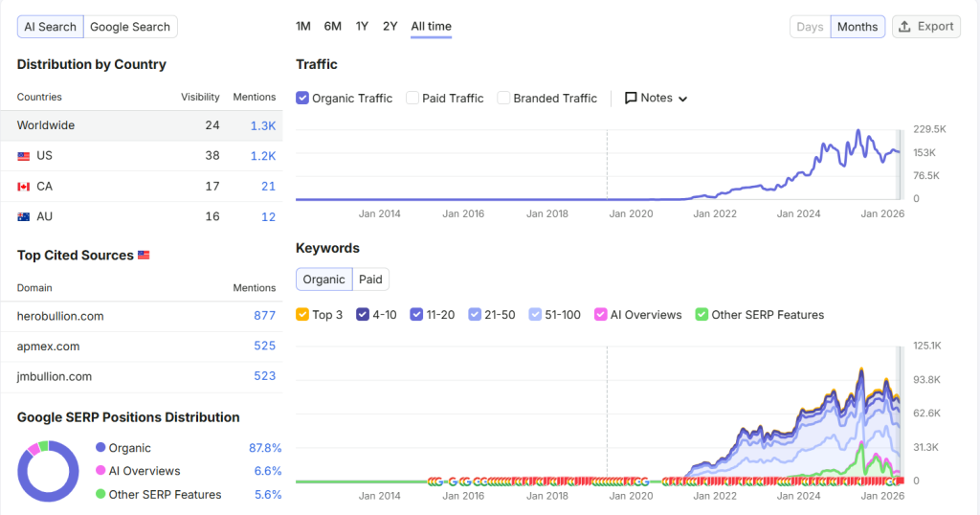Click the SERP positions donut chart
980x515 pixels.
pyautogui.click(x=48, y=471)
